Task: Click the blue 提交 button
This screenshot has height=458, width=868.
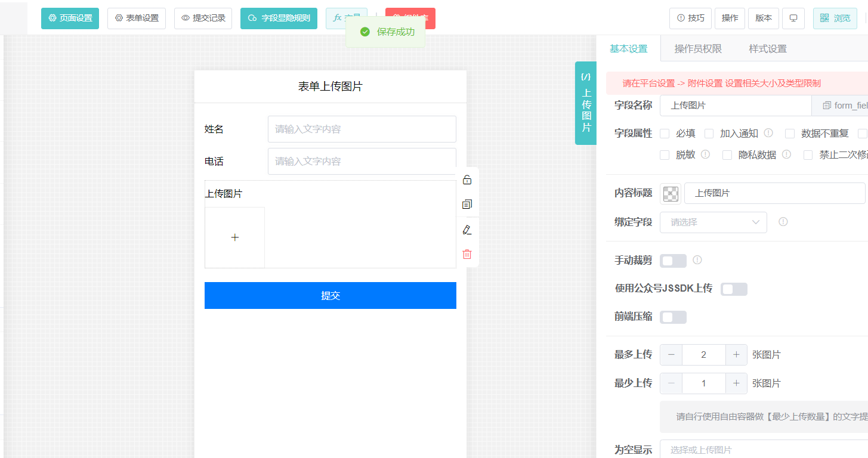Action: click(x=330, y=295)
